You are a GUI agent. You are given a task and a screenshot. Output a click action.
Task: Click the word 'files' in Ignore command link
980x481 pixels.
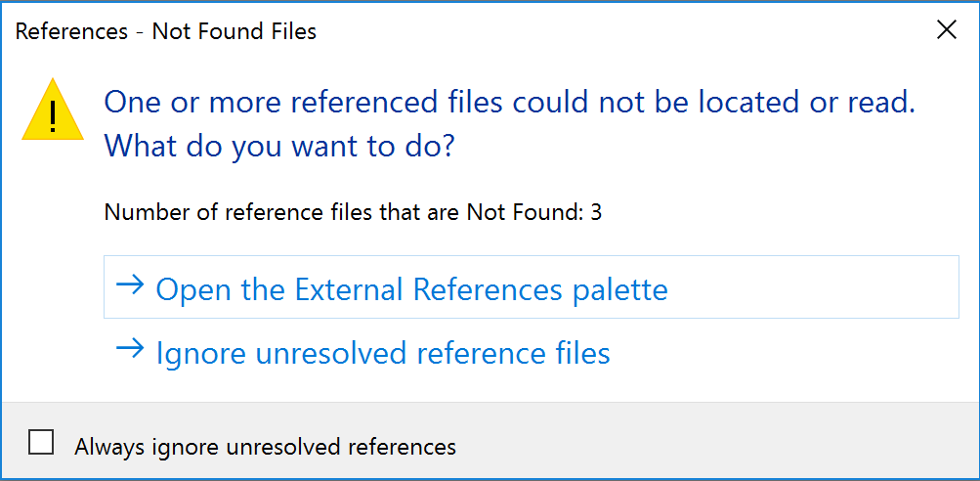point(582,352)
